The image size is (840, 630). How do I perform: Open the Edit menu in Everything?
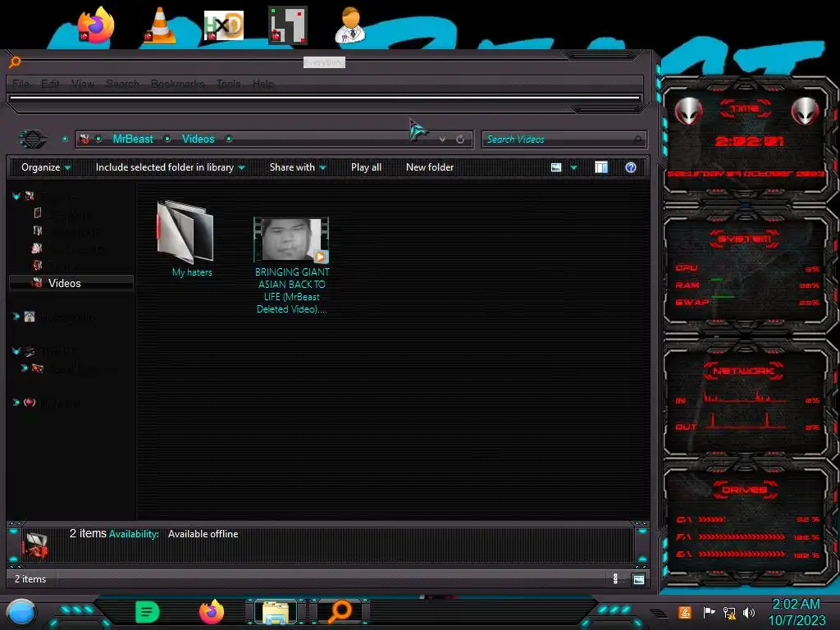[50, 84]
